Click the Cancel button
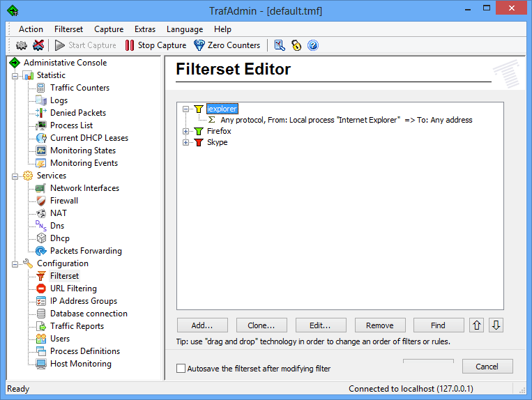Screen dimensions: 532x400 (x=487, y=367)
